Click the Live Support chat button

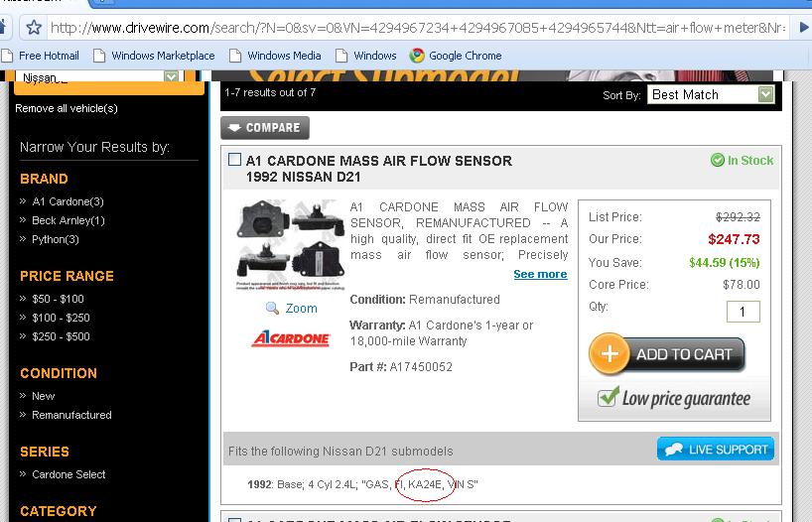click(715, 450)
